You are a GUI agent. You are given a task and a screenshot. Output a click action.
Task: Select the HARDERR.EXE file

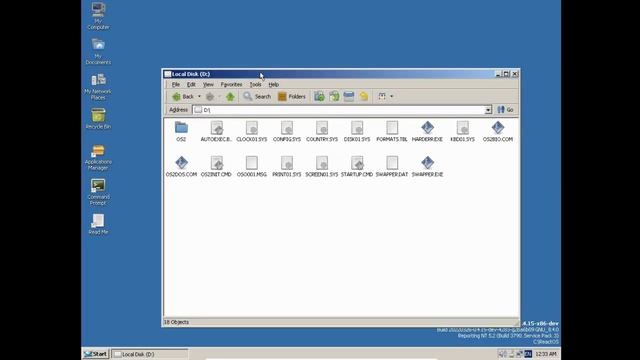point(427,131)
